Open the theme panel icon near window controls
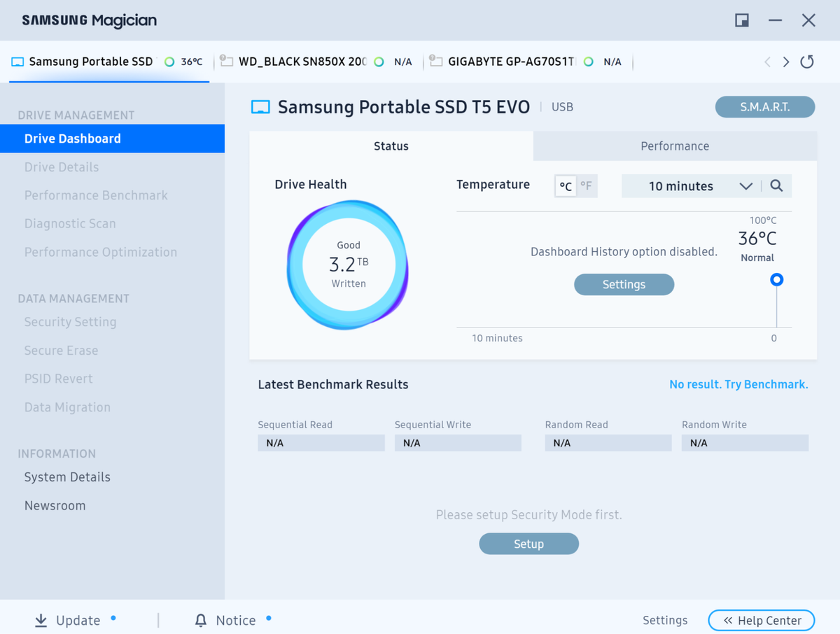 click(741, 20)
